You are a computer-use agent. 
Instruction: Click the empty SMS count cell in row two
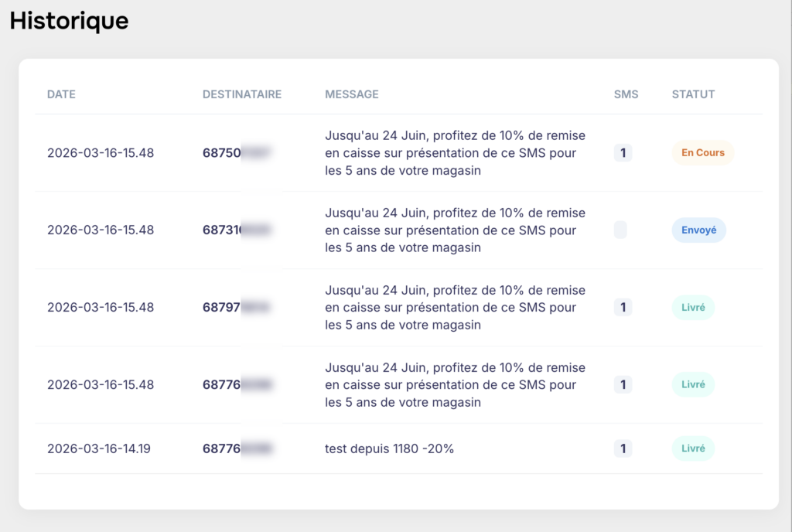point(621,230)
